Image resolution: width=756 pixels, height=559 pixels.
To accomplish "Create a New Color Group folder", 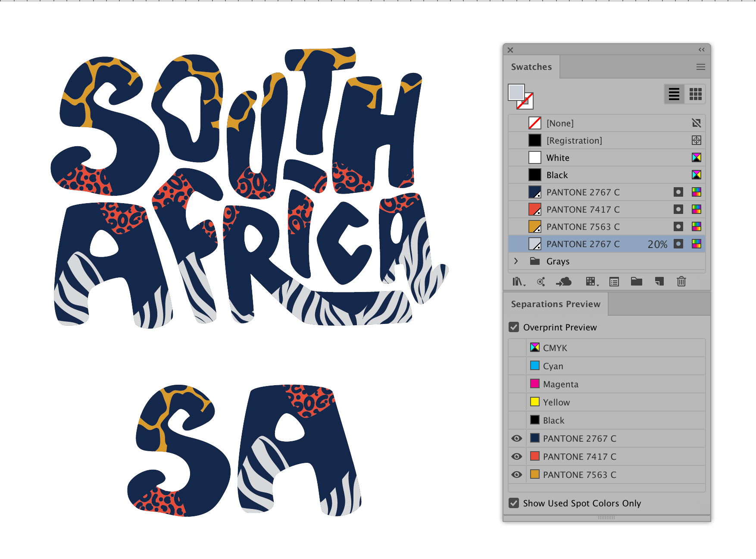I will (x=637, y=282).
